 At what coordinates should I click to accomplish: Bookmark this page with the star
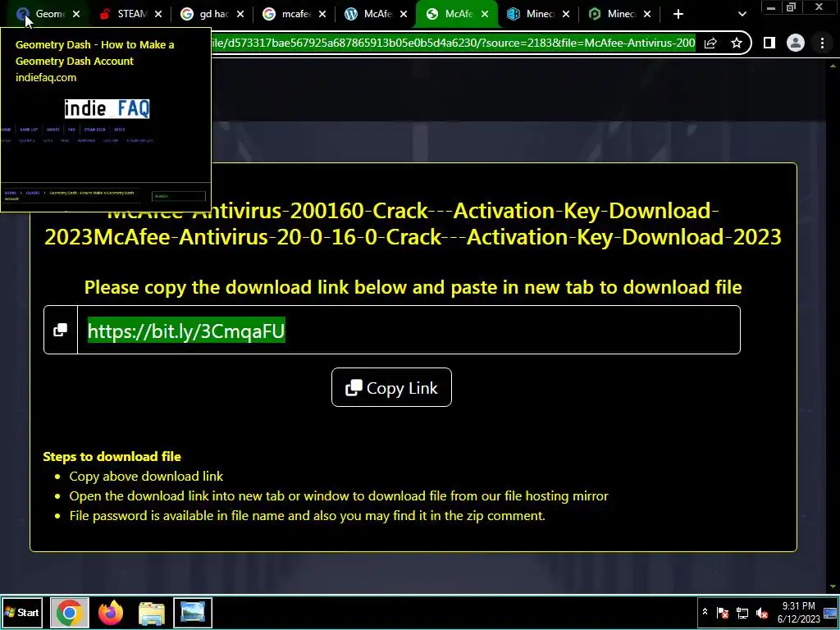(737, 43)
